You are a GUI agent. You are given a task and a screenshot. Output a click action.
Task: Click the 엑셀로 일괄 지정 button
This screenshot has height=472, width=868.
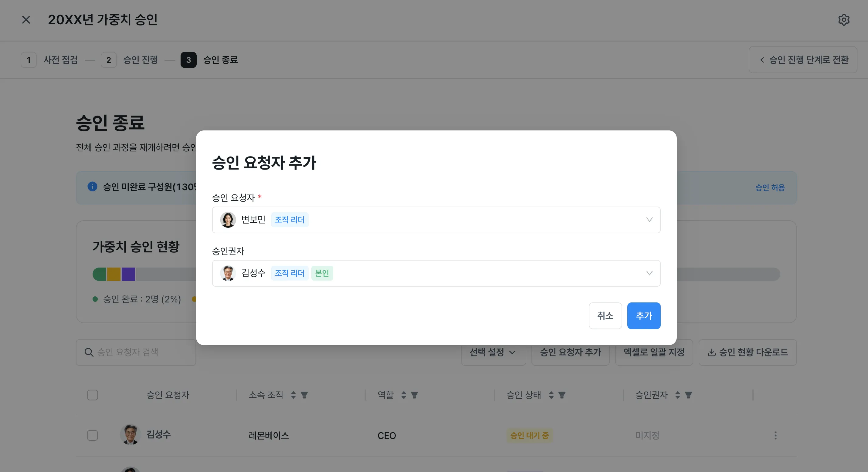(654, 352)
